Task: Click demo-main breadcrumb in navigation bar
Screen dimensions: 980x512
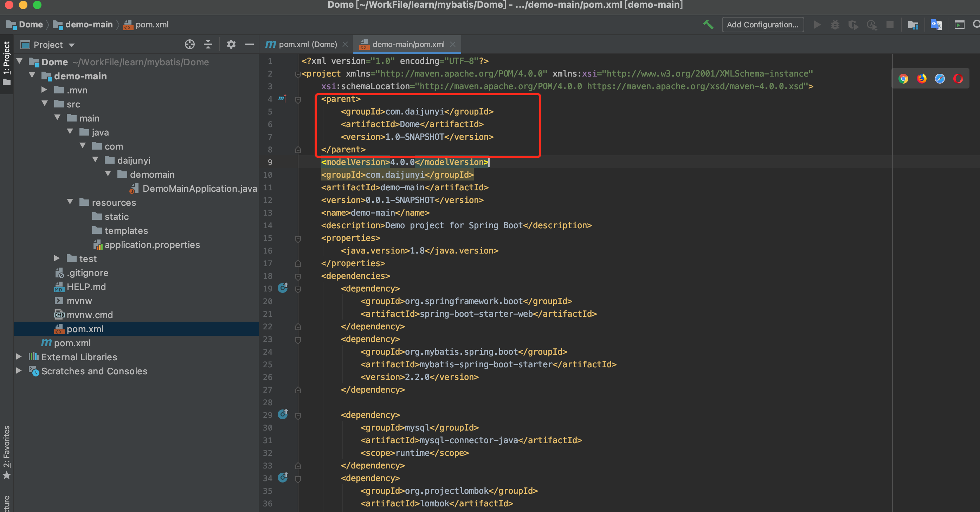Action: click(83, 25)
